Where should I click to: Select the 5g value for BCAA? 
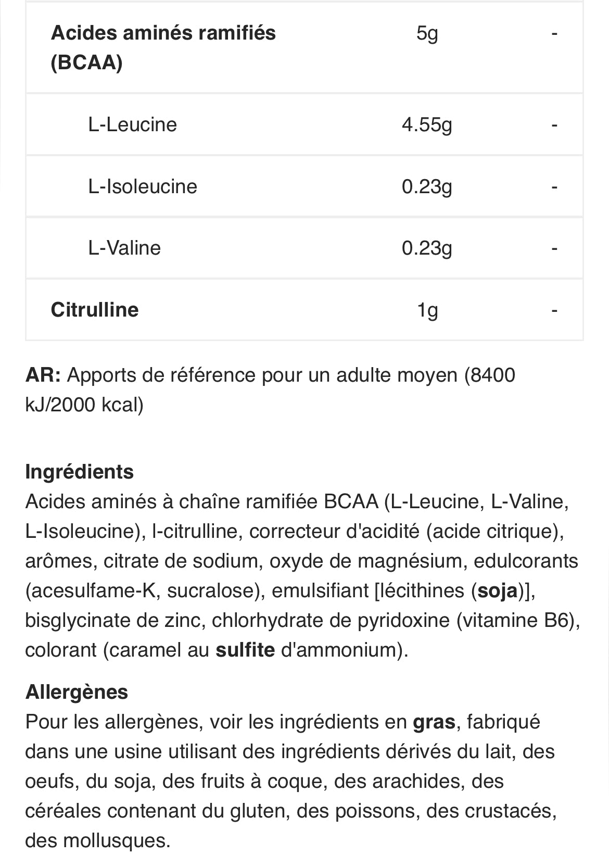427,33
